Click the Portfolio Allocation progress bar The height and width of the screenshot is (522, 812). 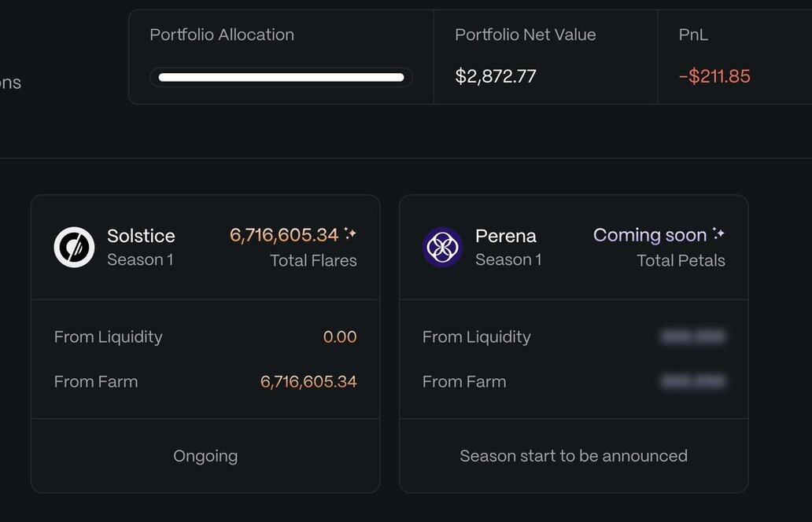tap(281, 77)
